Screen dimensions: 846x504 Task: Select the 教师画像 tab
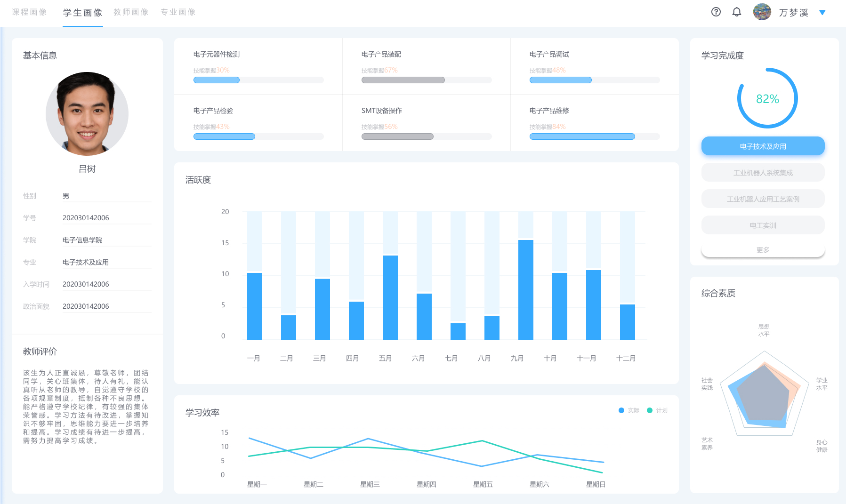[x=131, y=12]
